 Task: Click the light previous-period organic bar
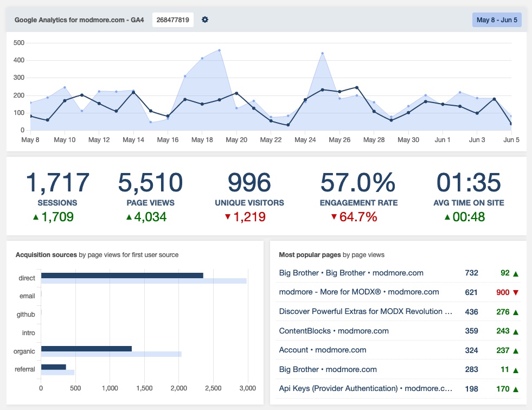pos(111,354)
